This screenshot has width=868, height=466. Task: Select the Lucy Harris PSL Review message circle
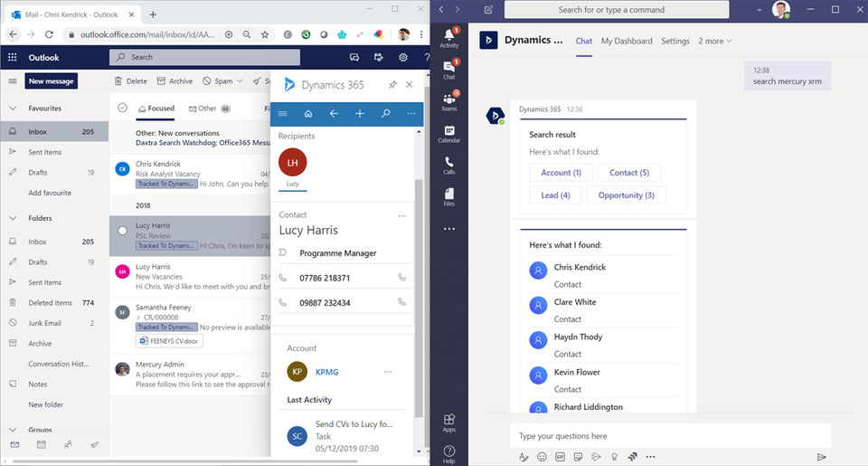coord(123,231)
